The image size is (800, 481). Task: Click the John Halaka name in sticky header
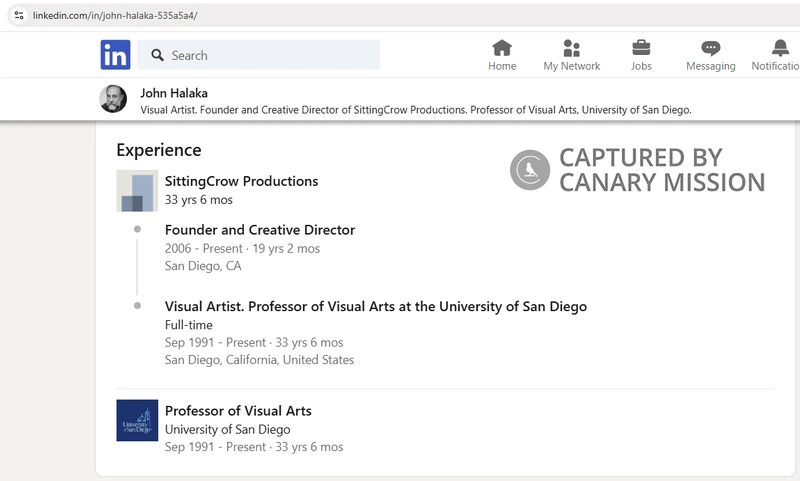174,93
